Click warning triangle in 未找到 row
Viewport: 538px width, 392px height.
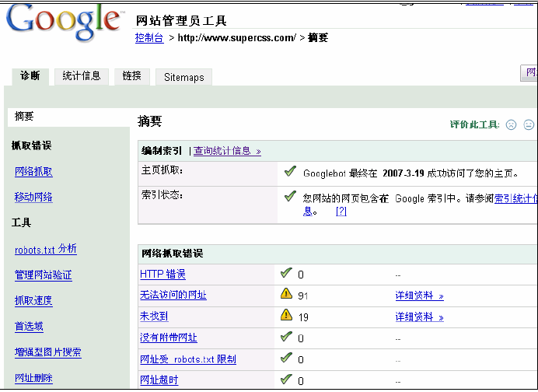[x=286, y=315]
